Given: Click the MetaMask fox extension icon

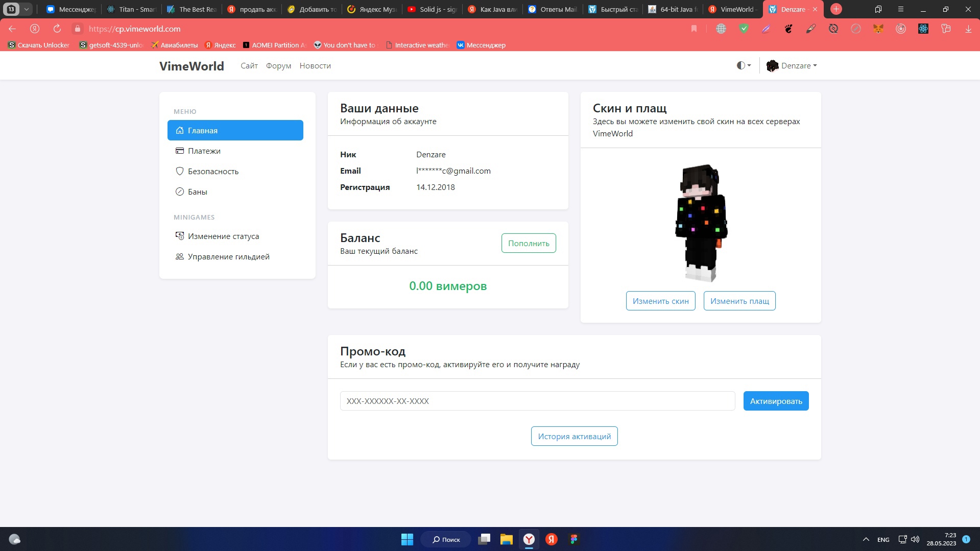Looking at the screenshot, I should pyautogui.click(x=878, y=29).
